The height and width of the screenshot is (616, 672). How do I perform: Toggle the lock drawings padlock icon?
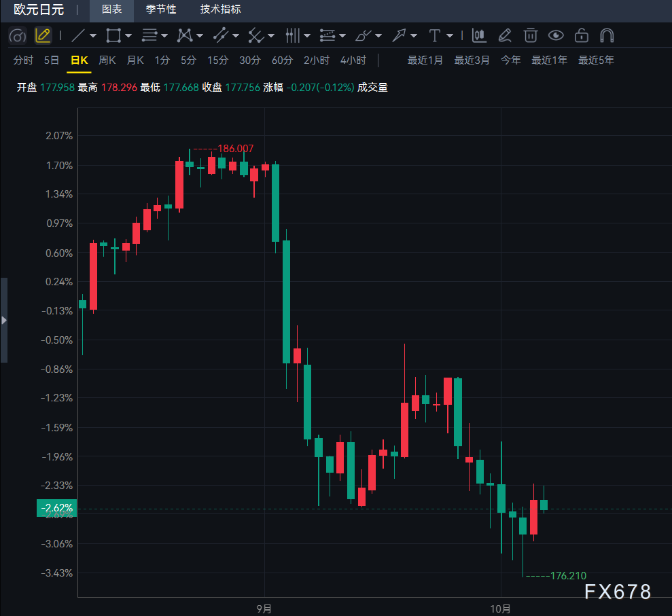coord(581,35)
